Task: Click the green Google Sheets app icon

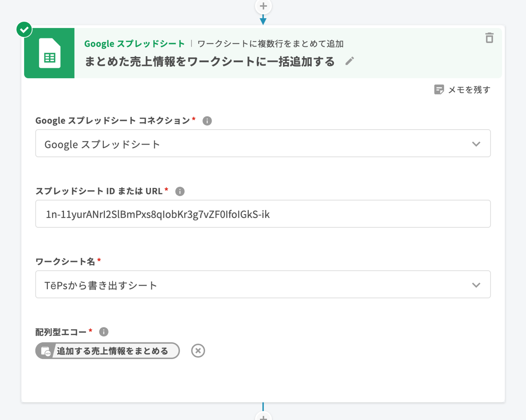Action: click(50, 53)
